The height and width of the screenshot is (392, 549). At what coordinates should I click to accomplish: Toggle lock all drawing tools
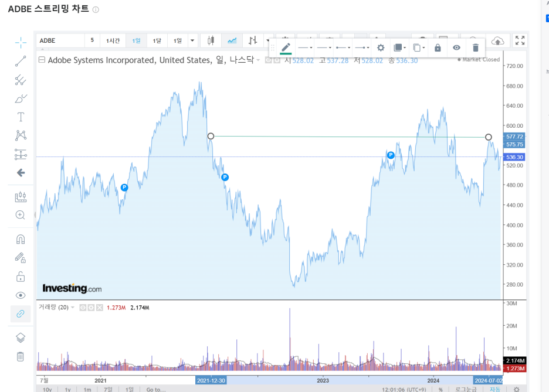[x=21, y=277]
